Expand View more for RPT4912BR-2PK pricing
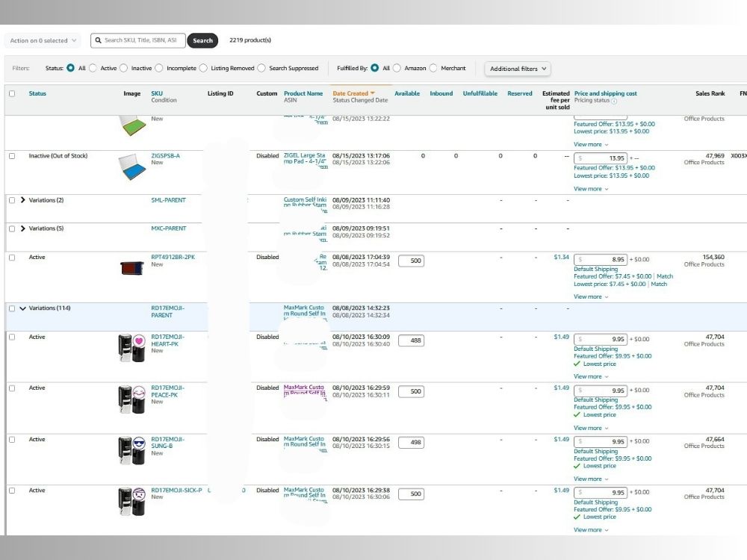The height and width of the screenshot is (560, 747). (x=591, y=296)
